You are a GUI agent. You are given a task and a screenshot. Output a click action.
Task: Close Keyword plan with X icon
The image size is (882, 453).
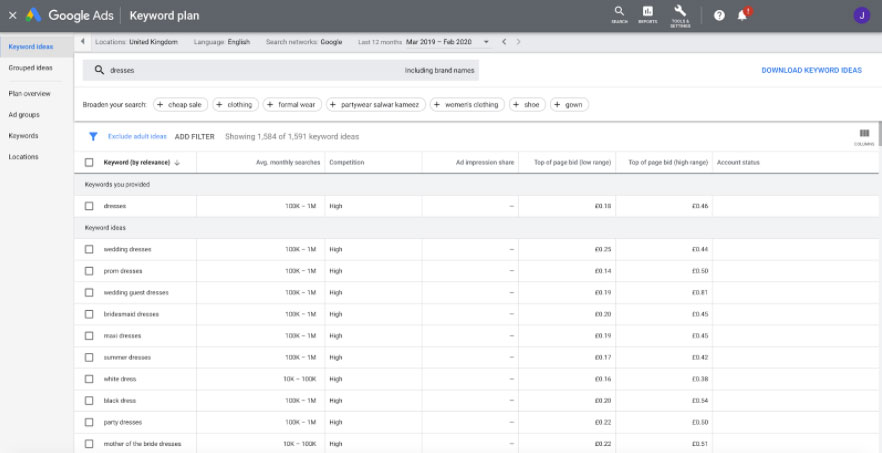[x=12, y=15]
